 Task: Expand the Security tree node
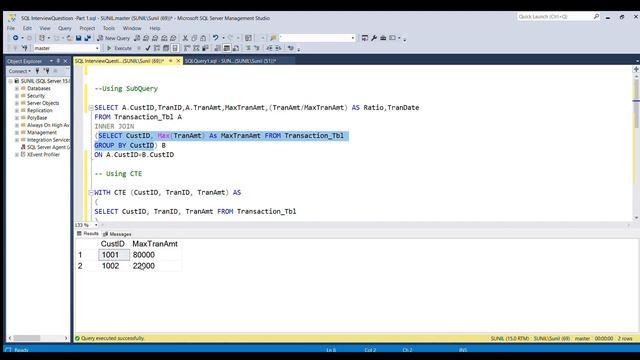17,96
